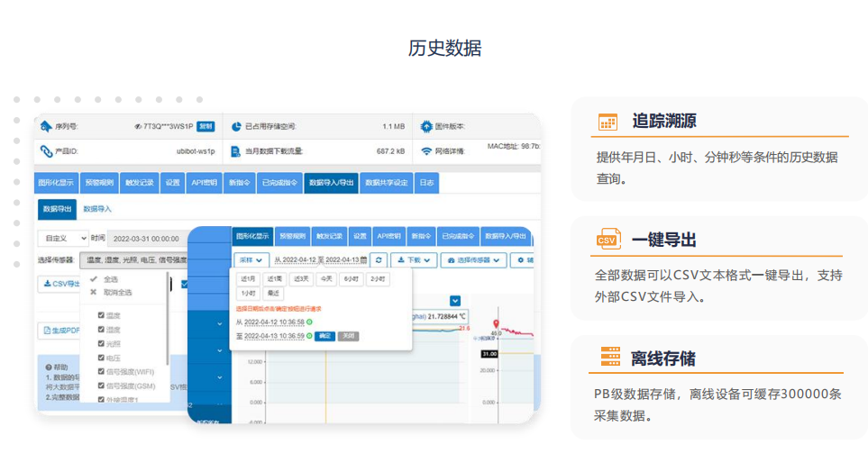The width and height of the screenshot is (868, 454).
Task: Click the grey 关闭 button
Action: pos(348,336)
